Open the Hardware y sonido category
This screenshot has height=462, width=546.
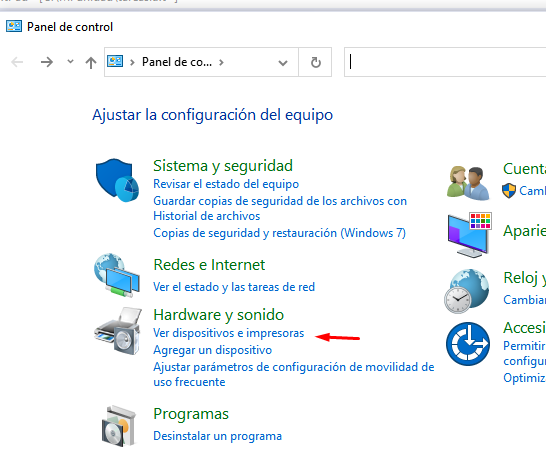coord(219,315)
